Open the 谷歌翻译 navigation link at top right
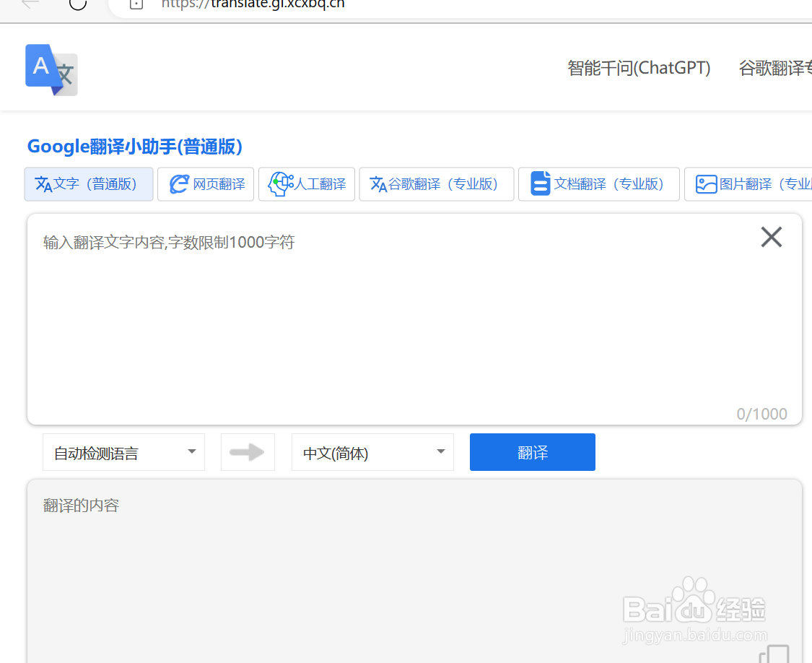The image size is (812, 663). 775,68
